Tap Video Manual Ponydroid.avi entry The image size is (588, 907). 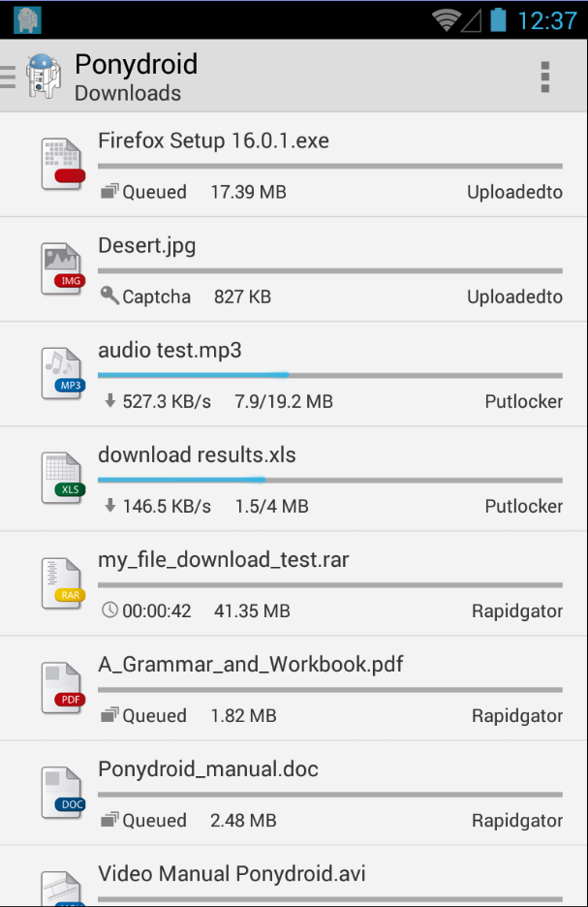click(x=232, y=874)
